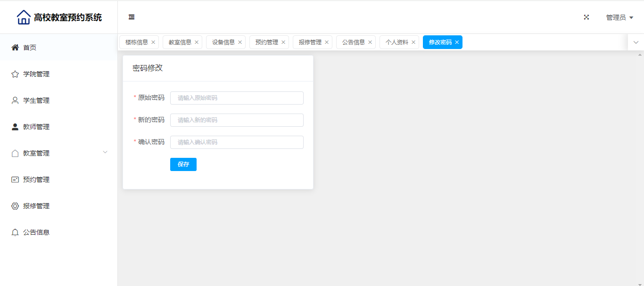The width and height of the screenshot is (644, 286).
Task: Click the house logo icon beside system title
Action: coord(24,17)
